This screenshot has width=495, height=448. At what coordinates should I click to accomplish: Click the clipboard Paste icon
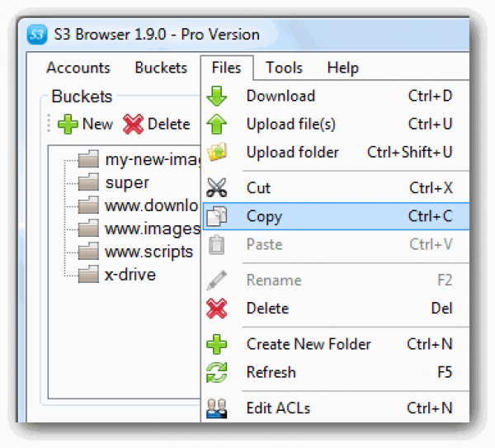216,244
